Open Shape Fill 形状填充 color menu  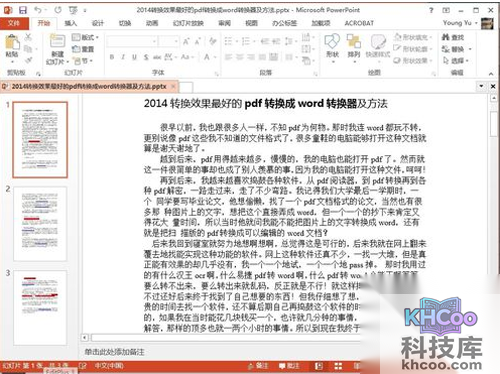click(x=413, y=37)
